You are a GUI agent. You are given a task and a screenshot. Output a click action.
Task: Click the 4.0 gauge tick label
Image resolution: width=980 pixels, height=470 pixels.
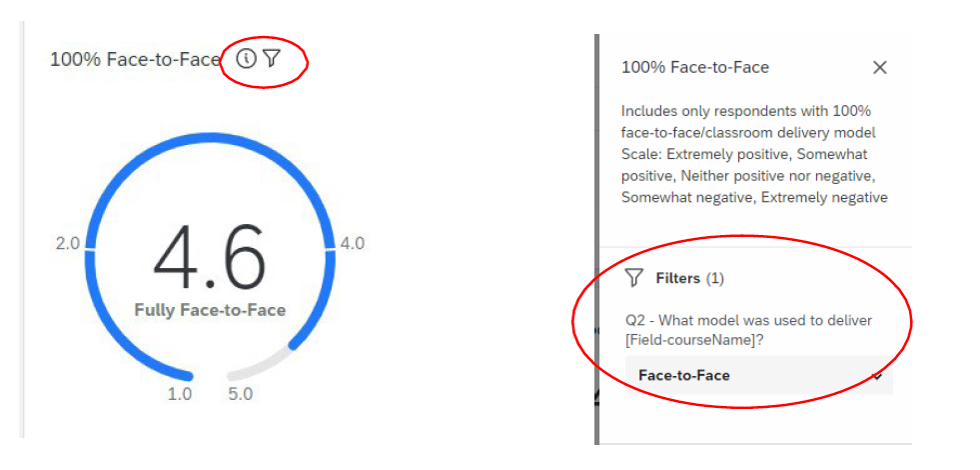pyautogui.click(x=353, y=243)
